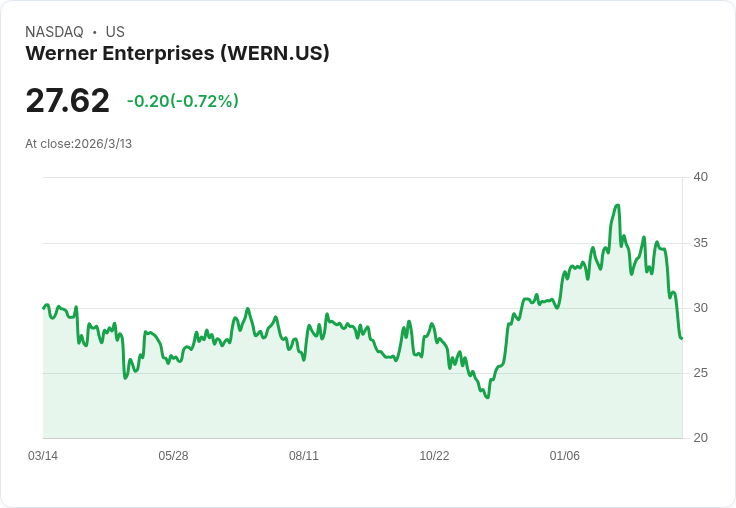The image size is (736, 508).
Task: Click the 20 y-axis label
Action: click(x=700, y=438)
